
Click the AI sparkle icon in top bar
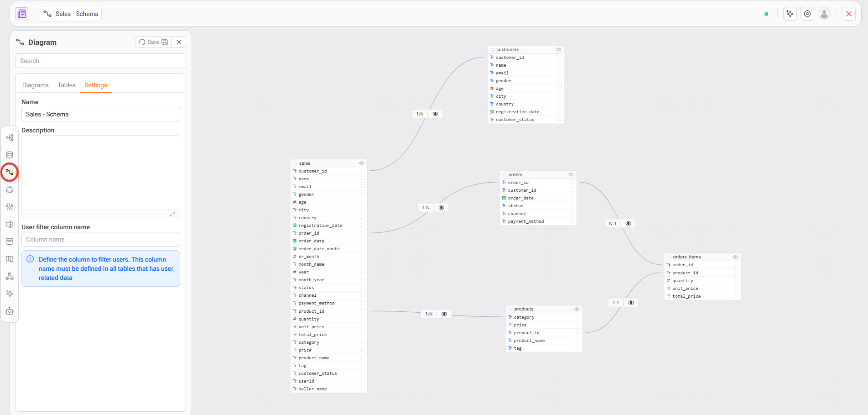(790, 14)
